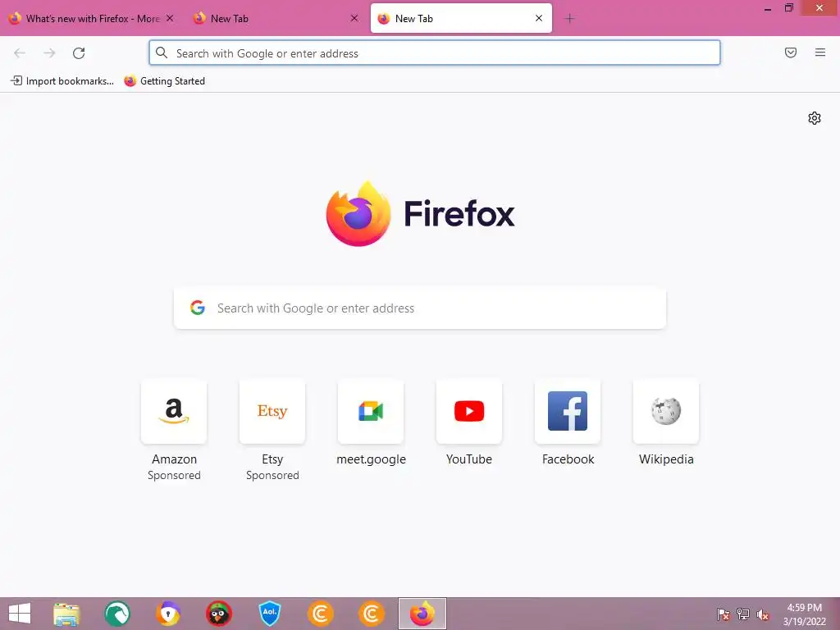Open the Facebook shortcut tile
Screen dimensions: 840x630
[x=568, y=412]
